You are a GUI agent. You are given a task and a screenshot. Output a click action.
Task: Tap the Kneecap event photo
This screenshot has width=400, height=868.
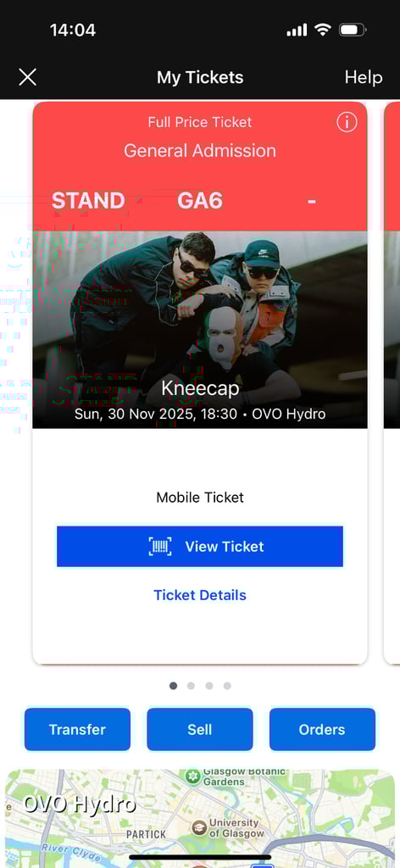coord(200,330)
